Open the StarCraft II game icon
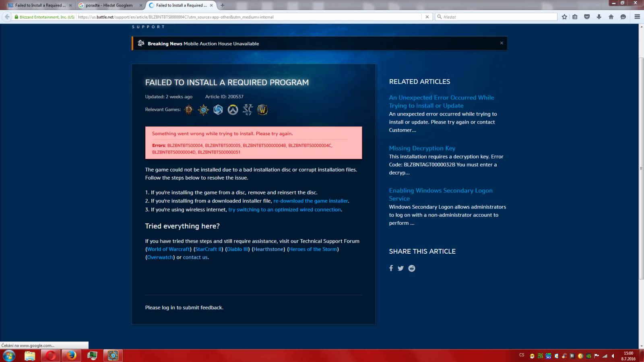The image size is (644, 362). pyautogui.click(x=248, y=110)
